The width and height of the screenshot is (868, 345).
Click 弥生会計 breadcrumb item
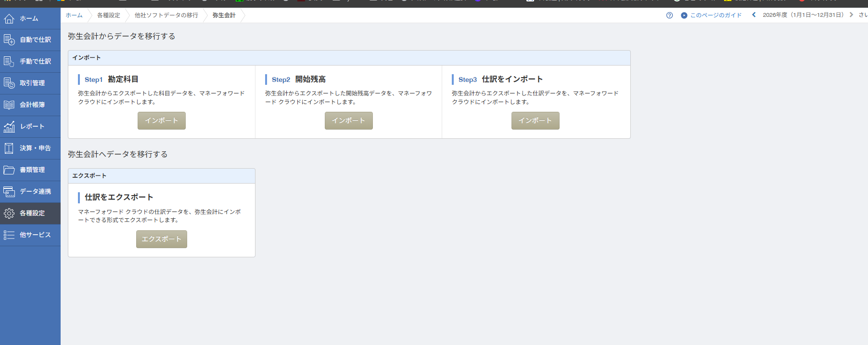(x=224, y=15)
